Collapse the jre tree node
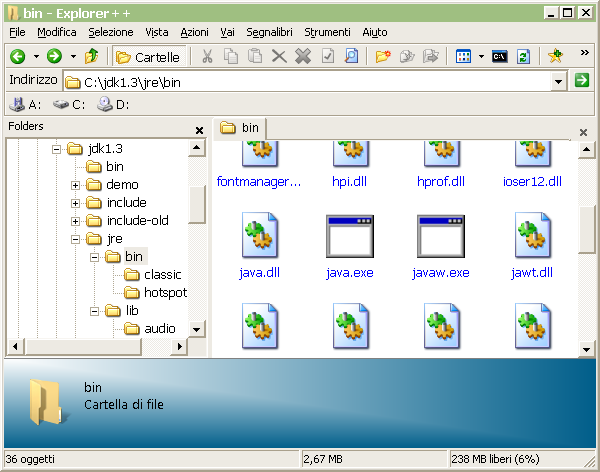 [x=75, y=239]
